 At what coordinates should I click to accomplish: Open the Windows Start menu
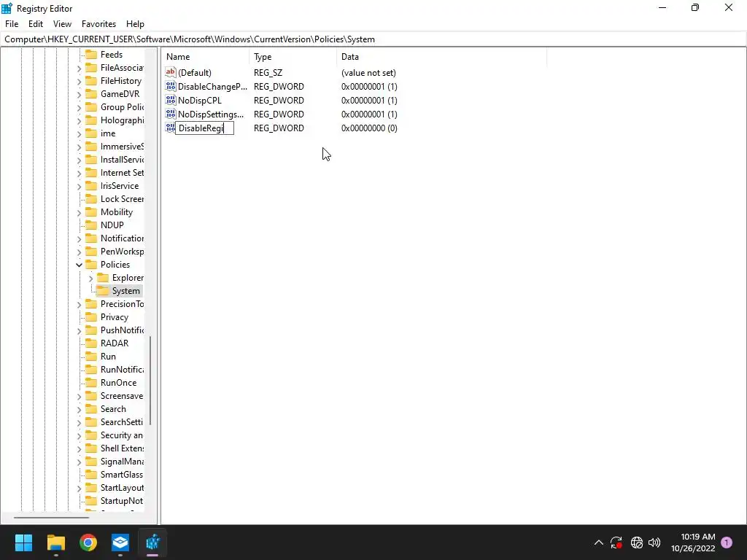pos(23,542)
